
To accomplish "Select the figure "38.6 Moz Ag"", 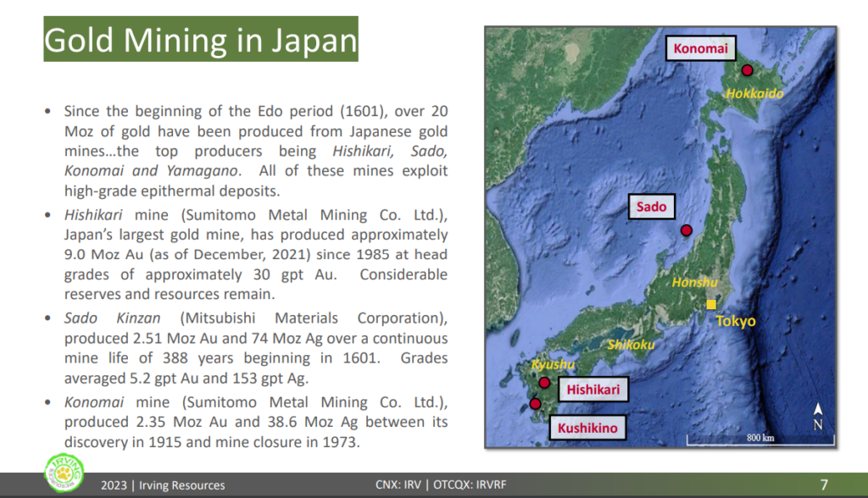I will 312,422.
